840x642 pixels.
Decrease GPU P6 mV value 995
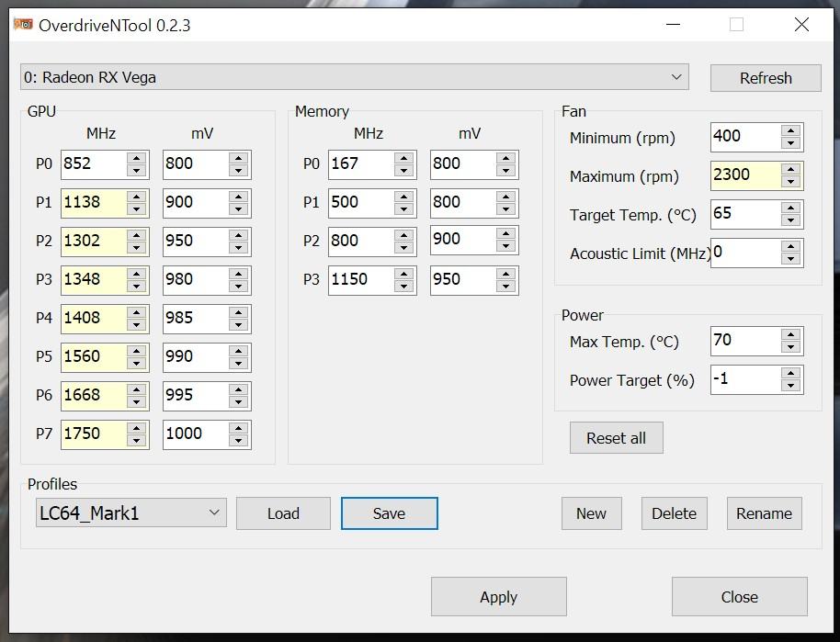pyautogui.click(x=238, y=402)
